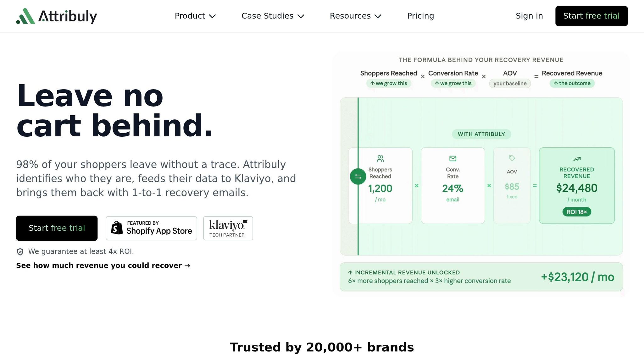Open the Resources dropdown menu
Image resolution: width=644 pixels, height=362 pixels.
[355, 16]
